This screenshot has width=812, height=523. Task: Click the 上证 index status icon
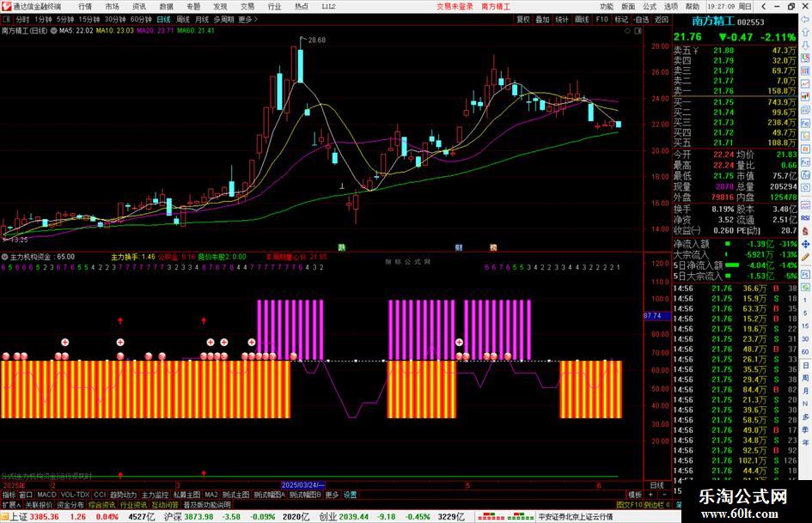click(x=4, y=516)
